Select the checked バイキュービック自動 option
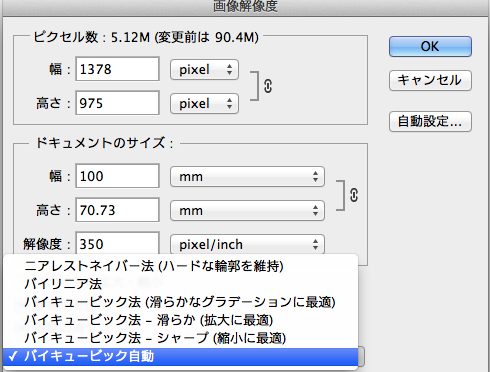This screenshot has width=490, height=372. (180, 356)
